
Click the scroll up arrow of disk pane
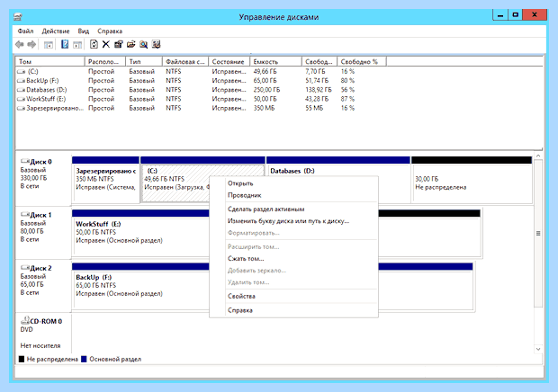[x=538, y=156]
